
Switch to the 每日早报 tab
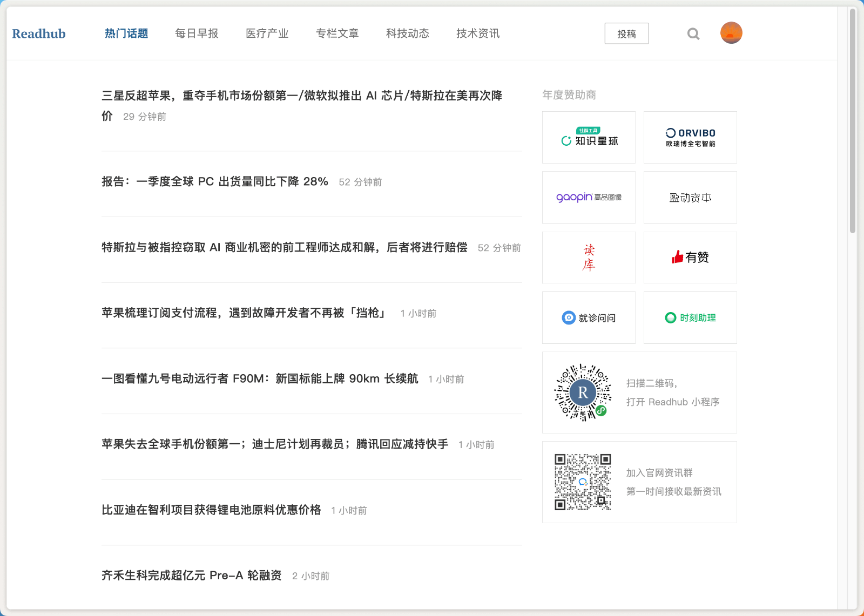tap(196, 33)
